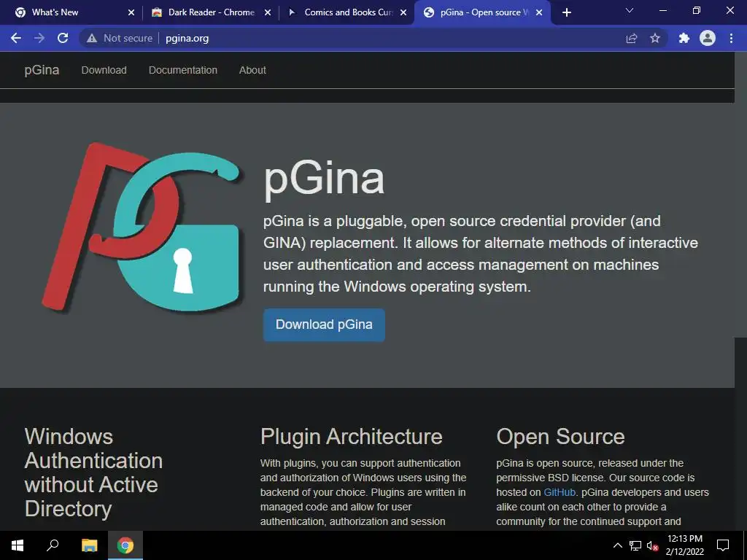Open a new tab with the plus button
747x560 pixels.
[x=566, y=12]
